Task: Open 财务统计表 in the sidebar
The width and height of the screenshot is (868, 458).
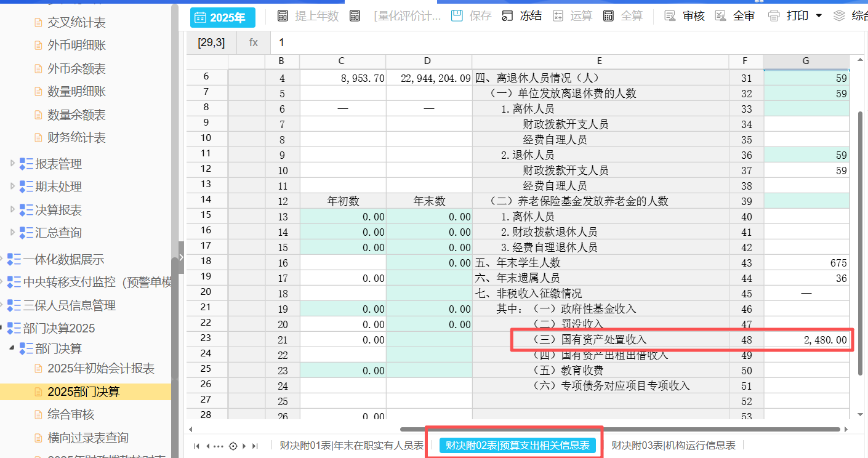Action: (76, 137)
